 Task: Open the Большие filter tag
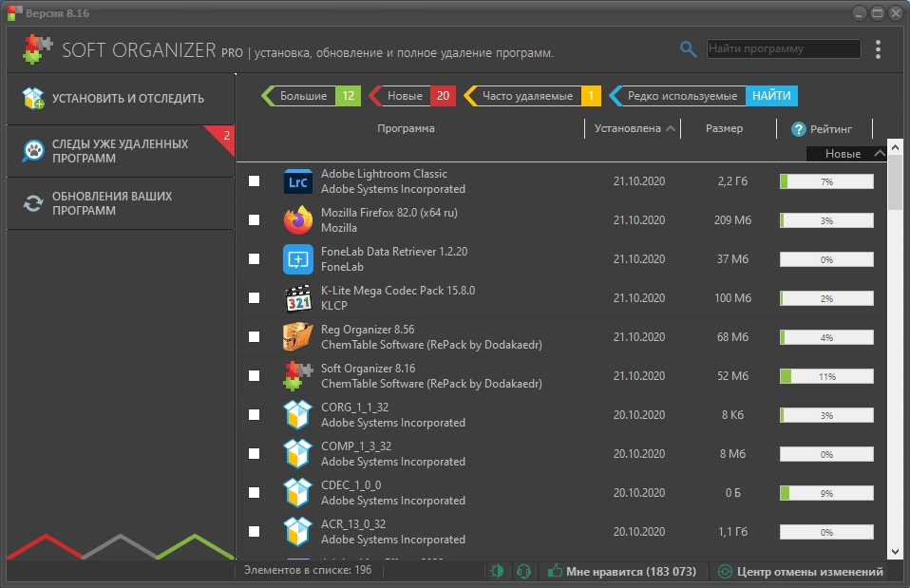[311, 96]
